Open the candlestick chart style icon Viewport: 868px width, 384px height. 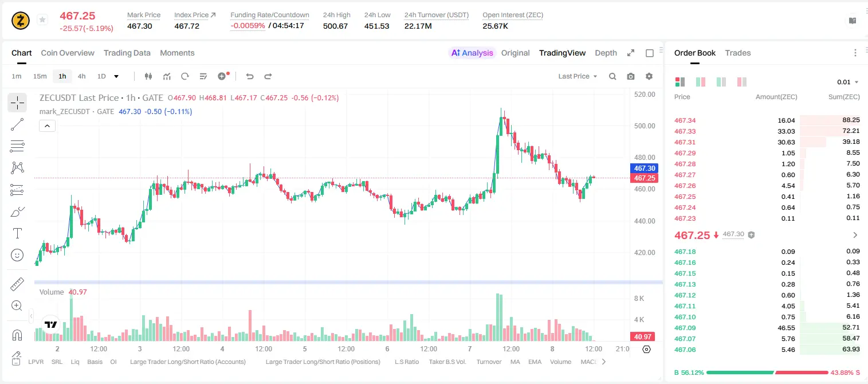pos(148,76)
